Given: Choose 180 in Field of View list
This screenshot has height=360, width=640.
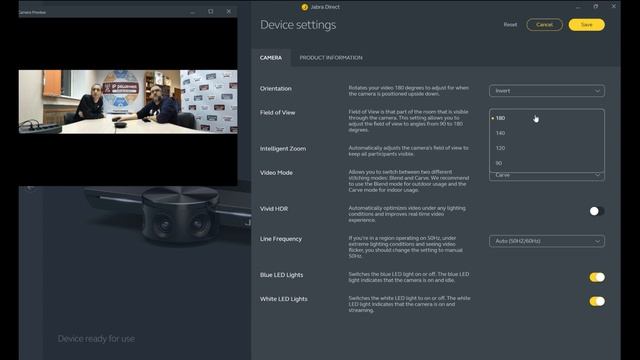Looking at the screenshot, I should tap(547, 118).
